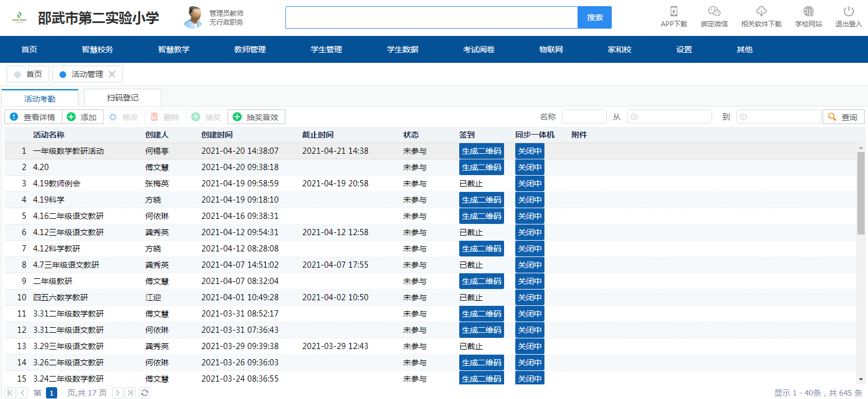Toggle 关闭中 sync for 四五六数学教研
Screen dimensions: 868x399
click(x=530, y=297)
